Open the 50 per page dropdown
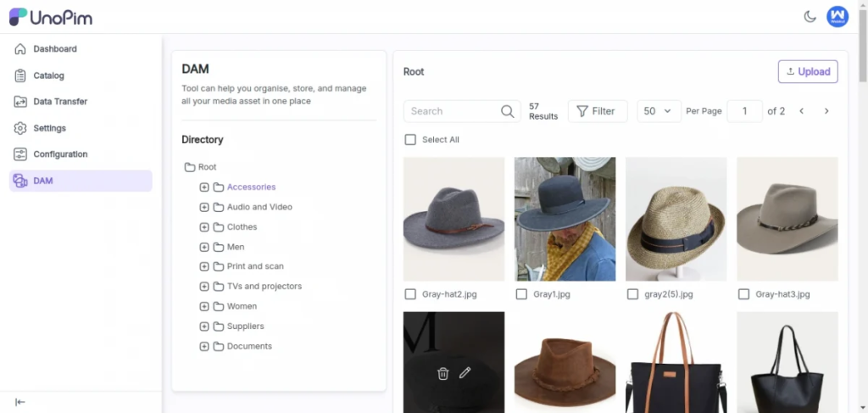The height and width of the screenshot is (413, 868). click(x=659, y=111)
